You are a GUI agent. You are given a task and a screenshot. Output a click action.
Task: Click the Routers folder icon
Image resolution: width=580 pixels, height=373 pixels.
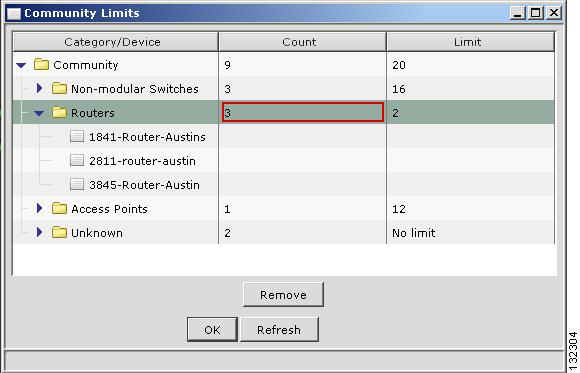59,112
